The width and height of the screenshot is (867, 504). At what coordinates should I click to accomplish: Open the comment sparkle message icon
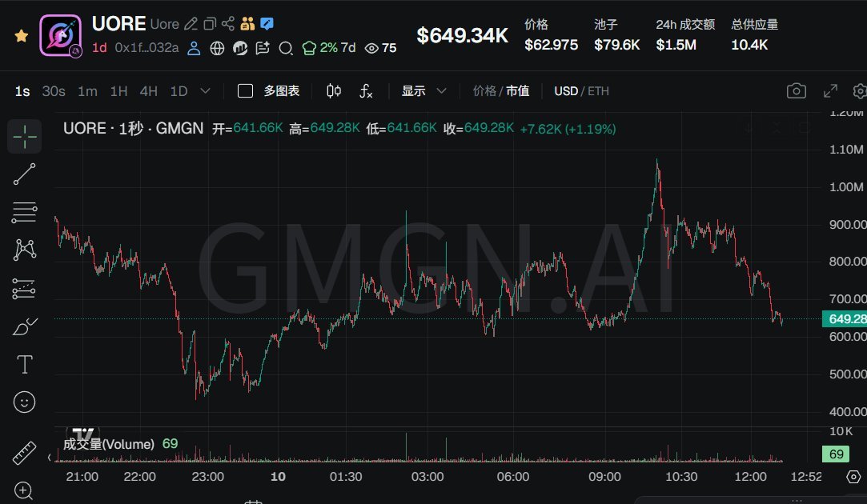263,49
